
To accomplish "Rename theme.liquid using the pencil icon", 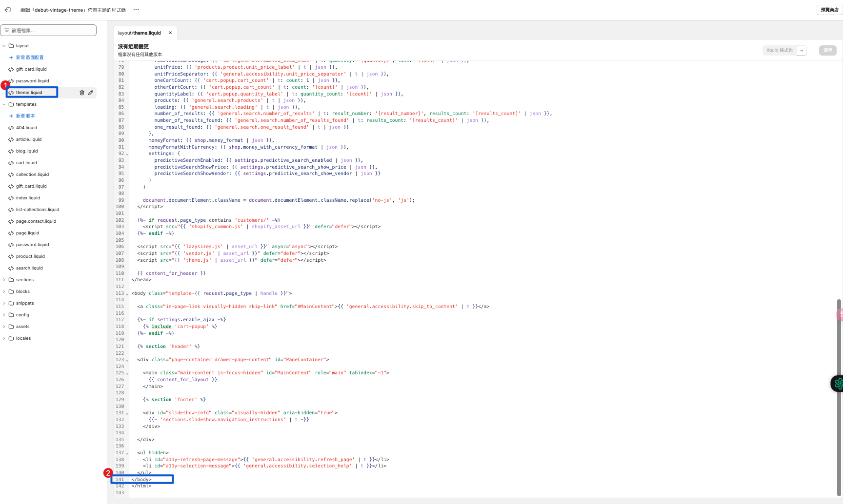I will pyautogui.click(x=91, y=93).
